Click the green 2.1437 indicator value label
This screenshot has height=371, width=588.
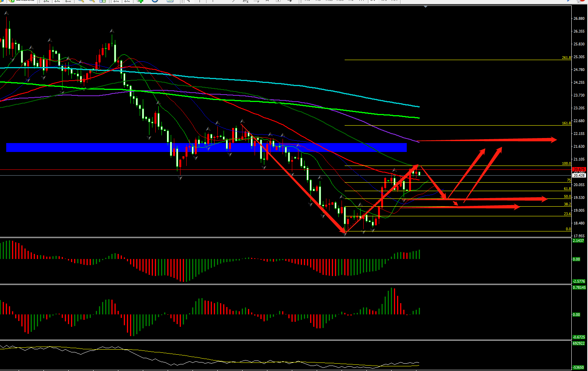click(578, 241)
